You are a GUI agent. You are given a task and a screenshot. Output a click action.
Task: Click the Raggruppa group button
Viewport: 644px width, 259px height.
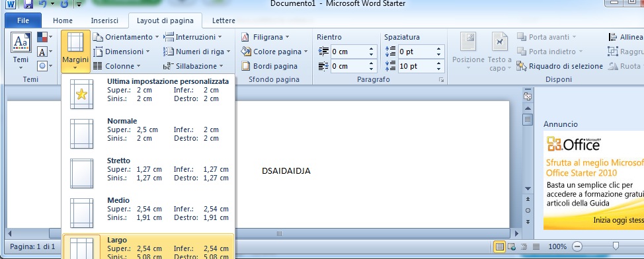coord(625,52)
